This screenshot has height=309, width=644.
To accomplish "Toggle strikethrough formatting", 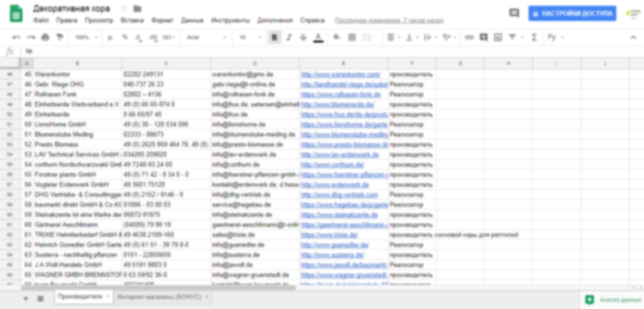I will (x=303, y=37).
